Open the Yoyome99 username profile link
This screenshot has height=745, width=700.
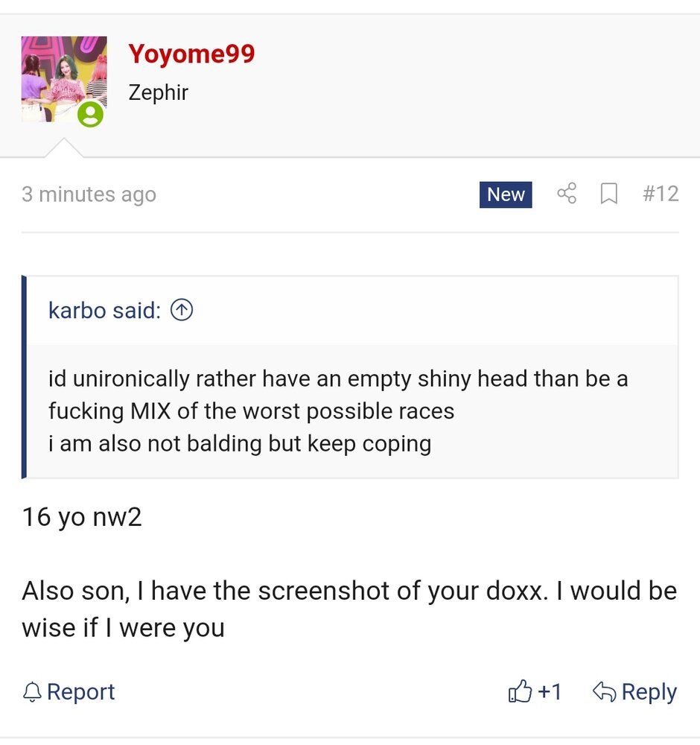coord(191,53)
